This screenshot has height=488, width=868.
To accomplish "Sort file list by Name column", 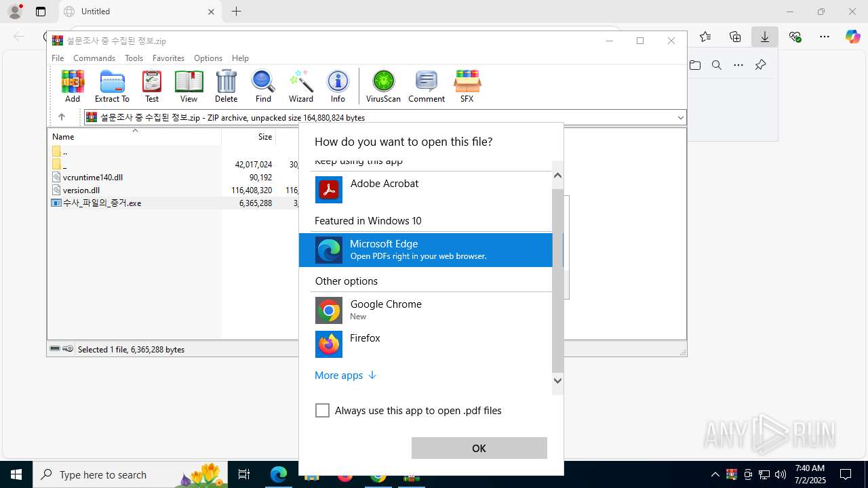I will point(134,136).
